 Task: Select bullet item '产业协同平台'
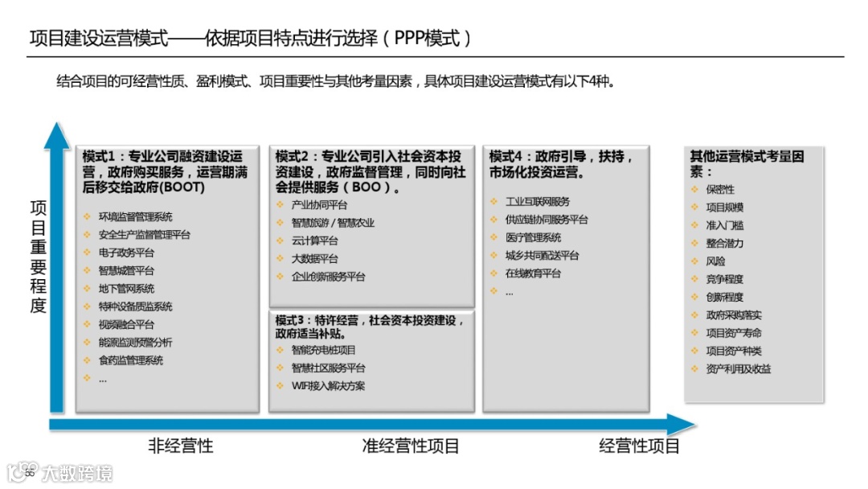319,205
